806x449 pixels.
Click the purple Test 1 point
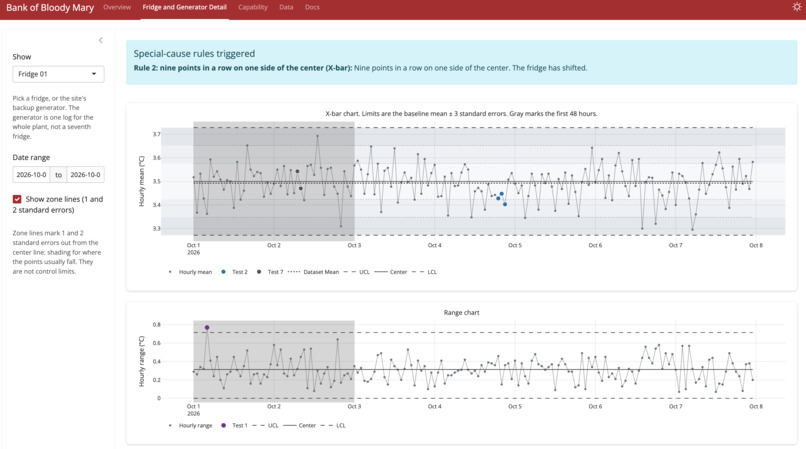click(207, 328)
